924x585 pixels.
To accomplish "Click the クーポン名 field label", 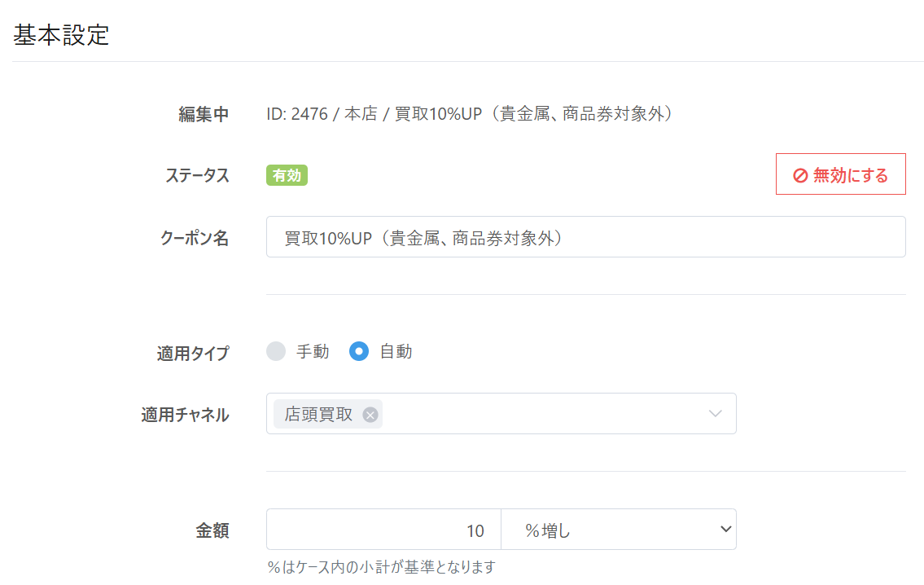I will coord(195,238).
